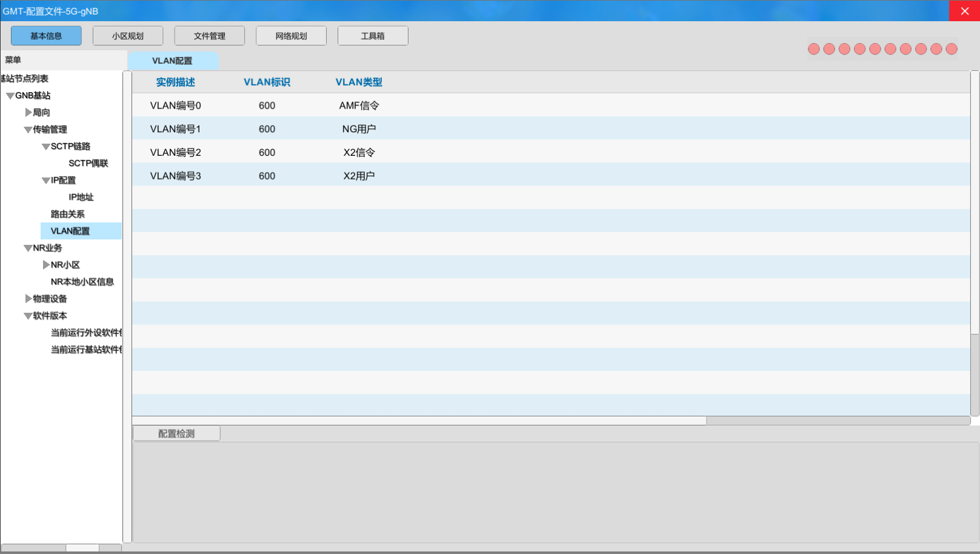
Task: Select the VLAN配置 tab
Action: pos(173,61)
